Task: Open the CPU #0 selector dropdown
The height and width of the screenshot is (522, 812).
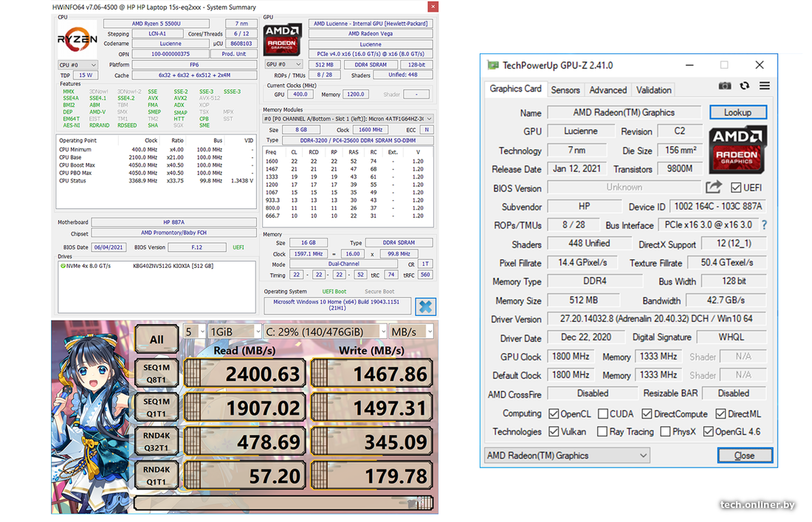Action: 78,65
